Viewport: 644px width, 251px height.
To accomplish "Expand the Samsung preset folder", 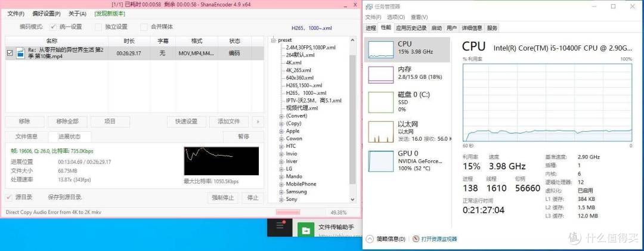I will point(281,192).
